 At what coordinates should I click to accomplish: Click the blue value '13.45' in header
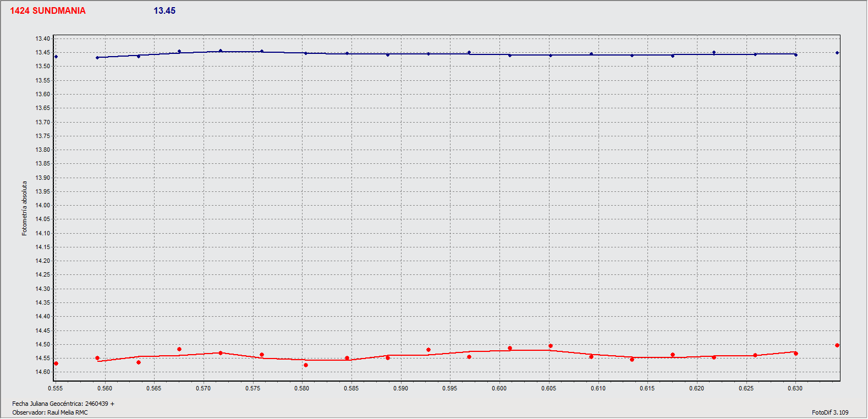[164, 11]
